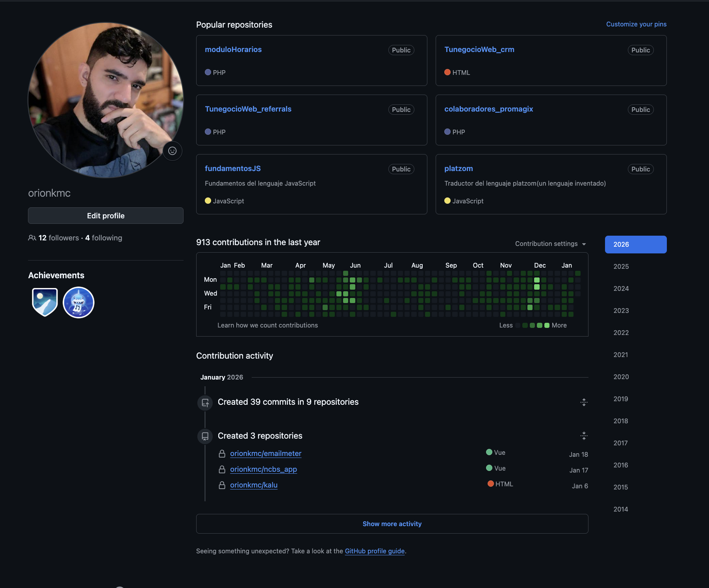Click the Vue language dot beside orionkmc/emailmeter
709x588 pixels.
[489, 452]
